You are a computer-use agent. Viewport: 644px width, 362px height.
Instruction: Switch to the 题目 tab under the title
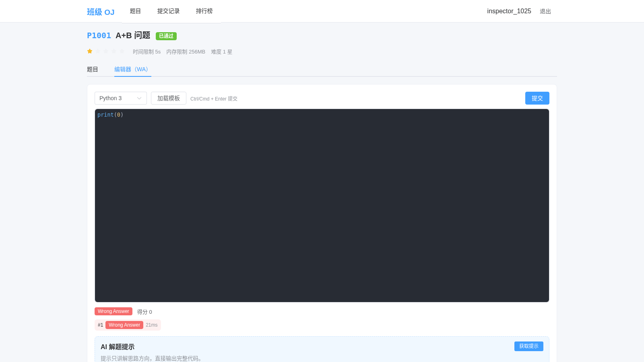pyautogui.click(x=93, y=69)
